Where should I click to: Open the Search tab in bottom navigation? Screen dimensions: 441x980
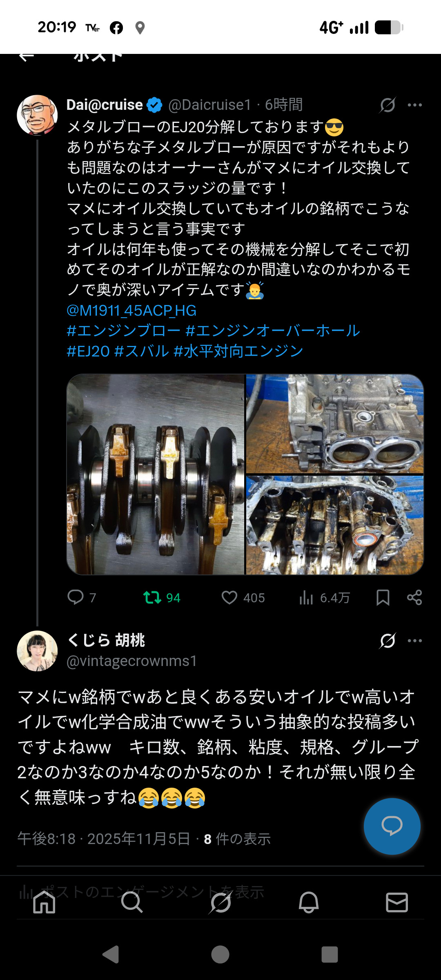pos(132,902)
